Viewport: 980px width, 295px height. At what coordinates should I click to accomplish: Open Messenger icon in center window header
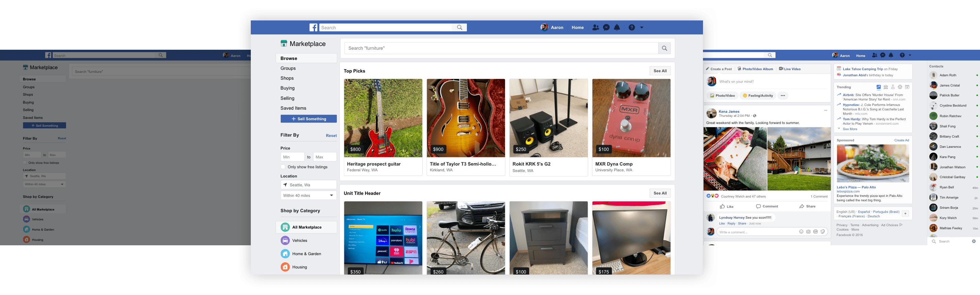(x=606, y=27)
